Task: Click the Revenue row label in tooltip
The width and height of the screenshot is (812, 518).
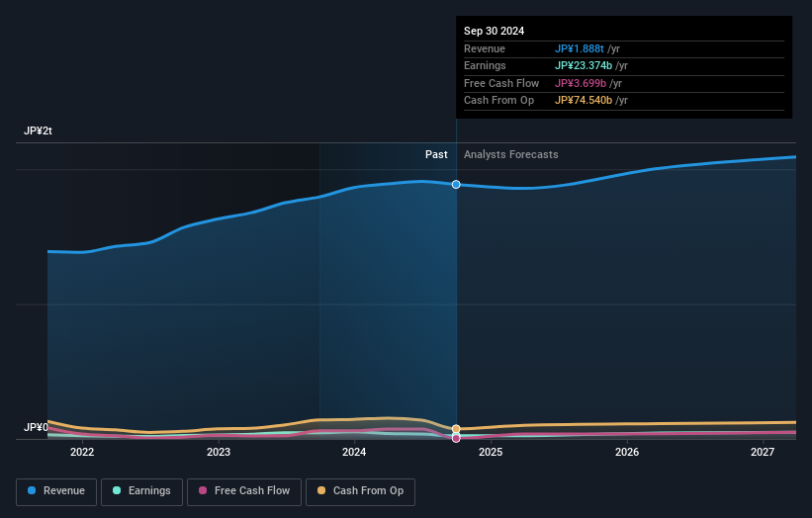Action: pos(485,48)
